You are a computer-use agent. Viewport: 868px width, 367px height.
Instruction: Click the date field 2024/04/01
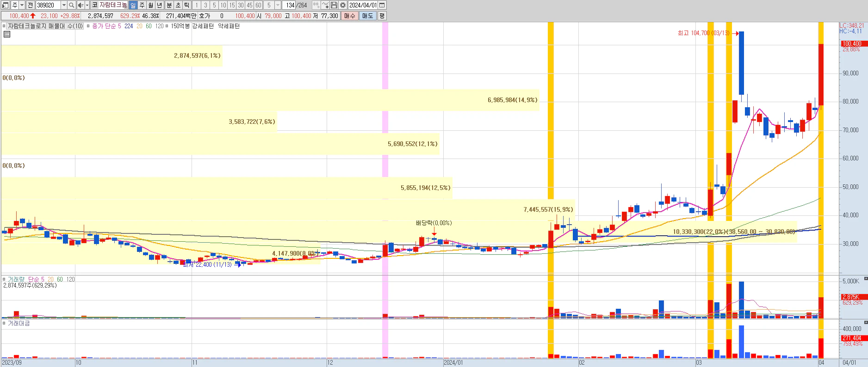tap(363, 5)
